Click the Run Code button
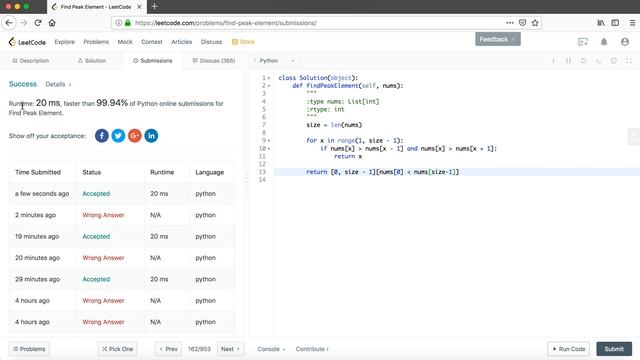Image resolution: width=640 pixels, height=360 pixels. pos(569,349)
